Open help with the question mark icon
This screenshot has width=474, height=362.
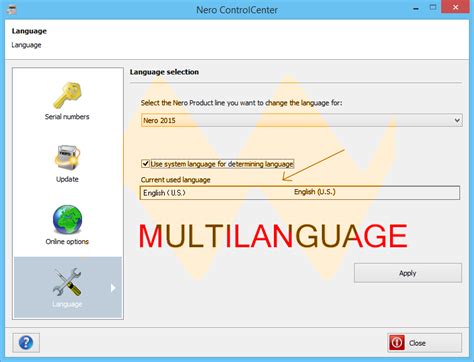pyautogui.click(x=26, y=342)
